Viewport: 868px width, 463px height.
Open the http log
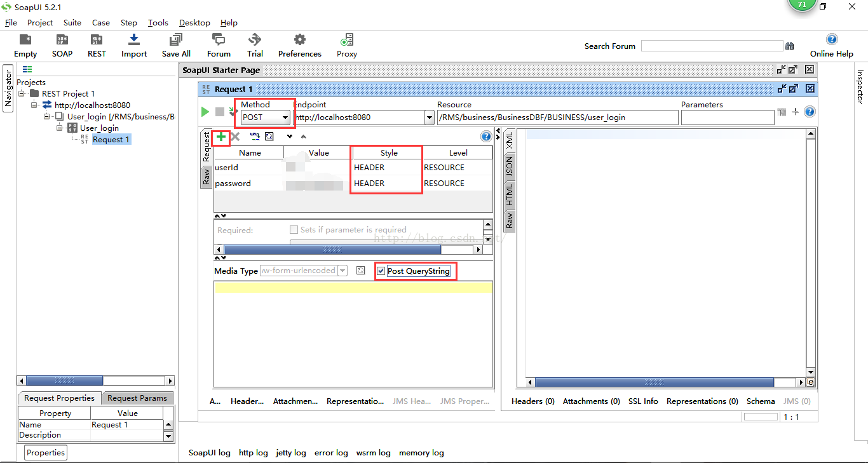coord(254,453)
